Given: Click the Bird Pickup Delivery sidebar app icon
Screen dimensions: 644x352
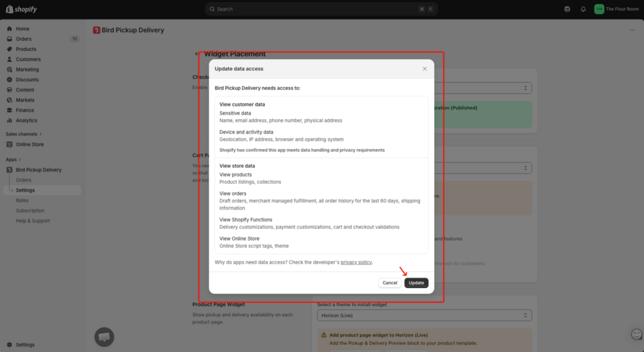Looking at the screenshot, I should (x=10, y=170).
